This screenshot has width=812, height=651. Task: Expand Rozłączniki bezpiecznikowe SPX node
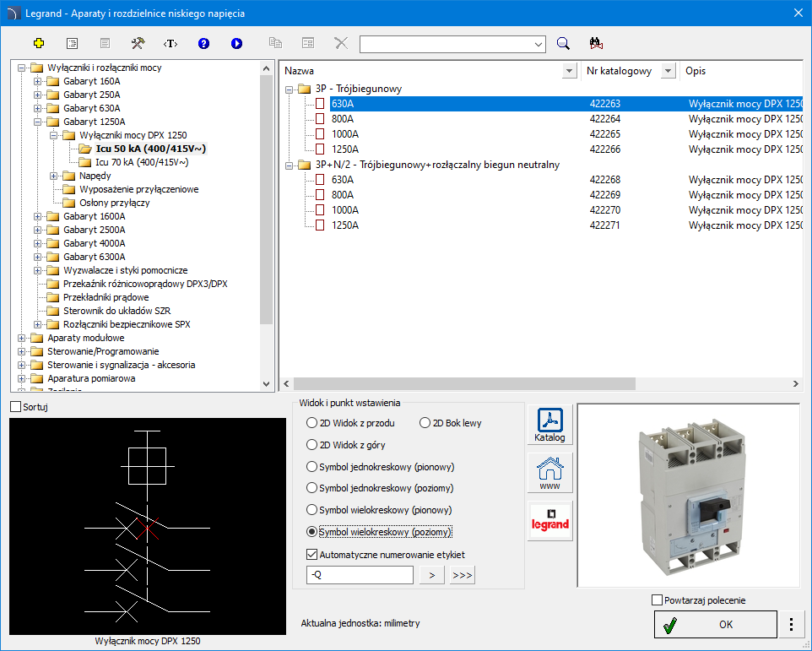click(x=37, y=325)
